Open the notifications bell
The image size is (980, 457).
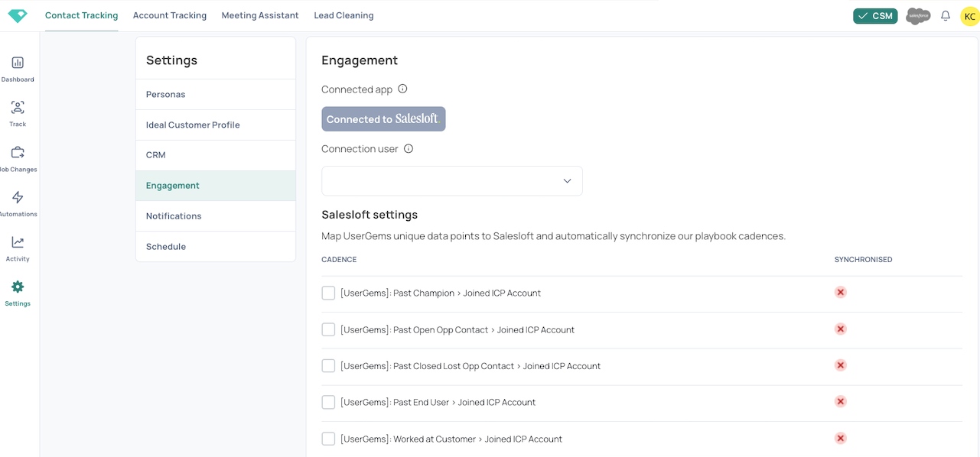point(946,16)
